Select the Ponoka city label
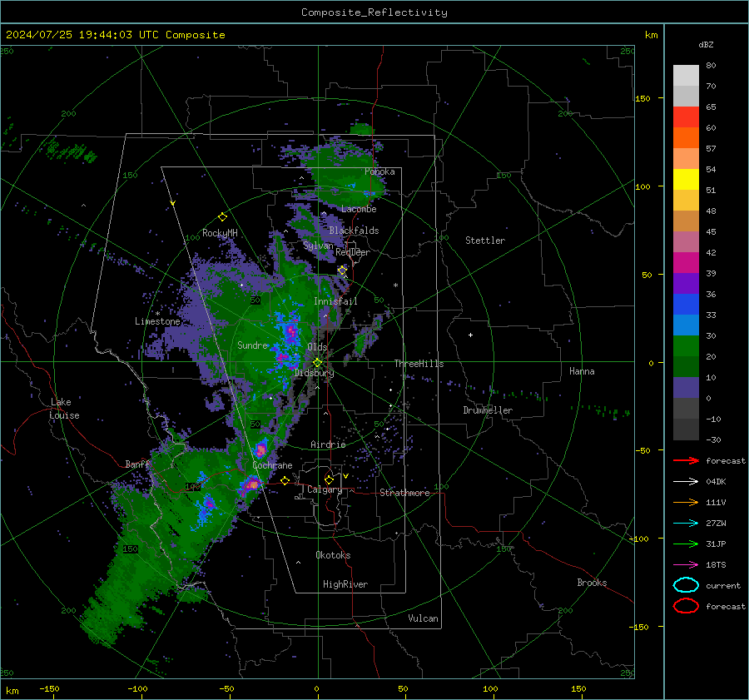Image resolution: width=749 pixels, height=700 pixels. coord(379,171)
